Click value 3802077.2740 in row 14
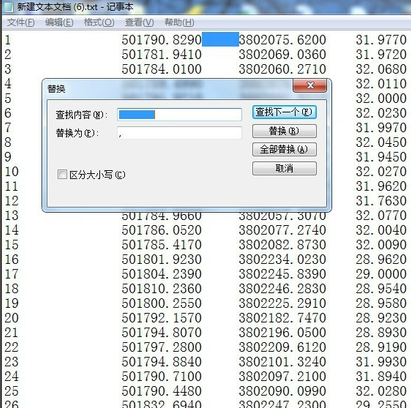The image size is (411, 408). click(282, 230)
